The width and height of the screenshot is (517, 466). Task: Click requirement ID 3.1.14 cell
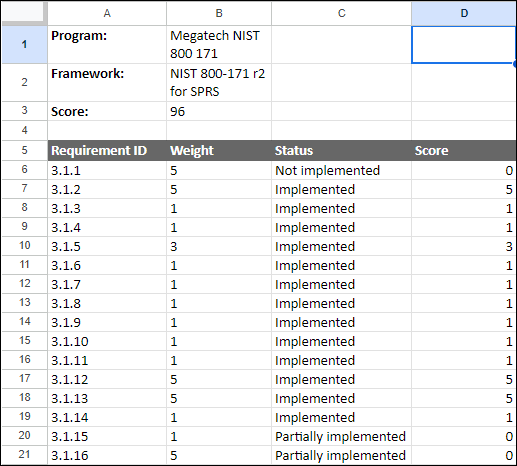pyautogui.click(x=107, y=417)
